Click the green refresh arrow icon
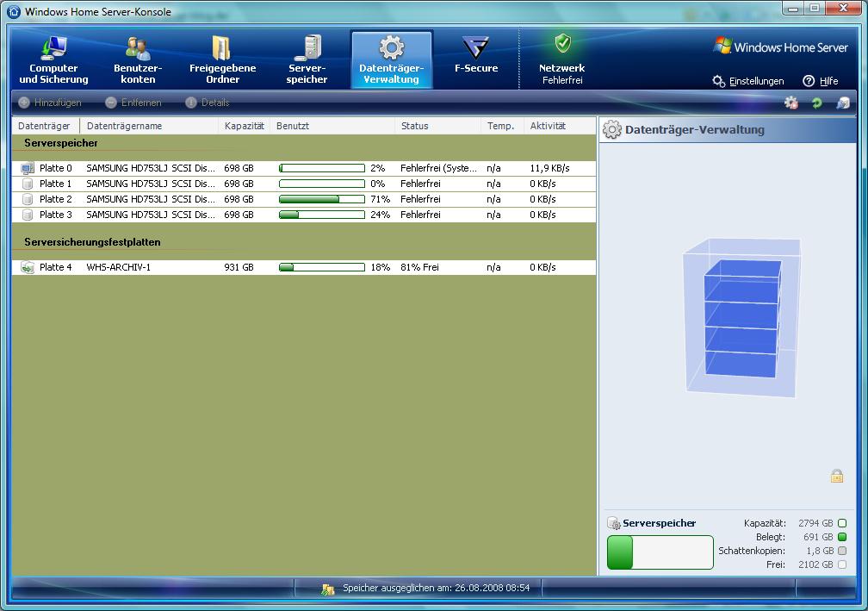 click(816, 103)
